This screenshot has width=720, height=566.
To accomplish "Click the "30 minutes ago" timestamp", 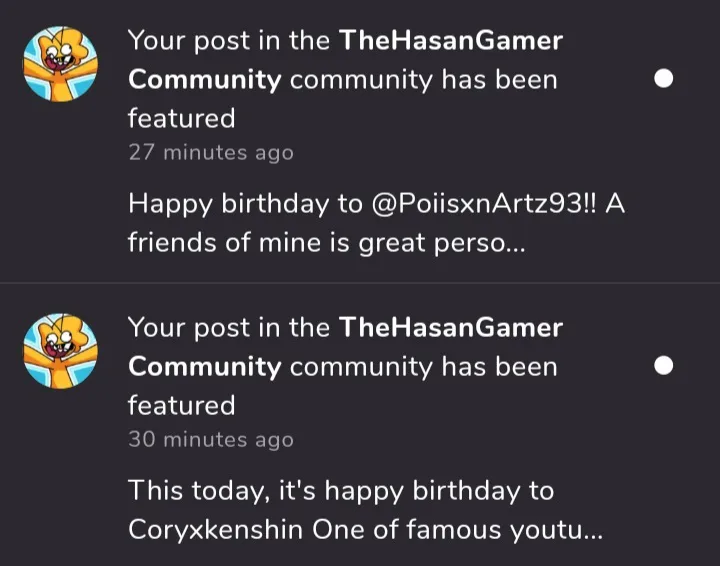I will (x=210, y=440).
